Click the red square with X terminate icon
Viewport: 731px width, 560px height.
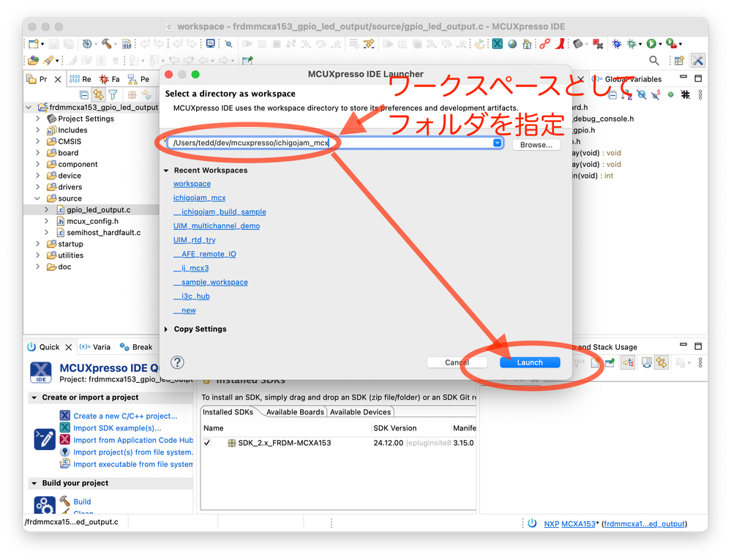point(598,44)
